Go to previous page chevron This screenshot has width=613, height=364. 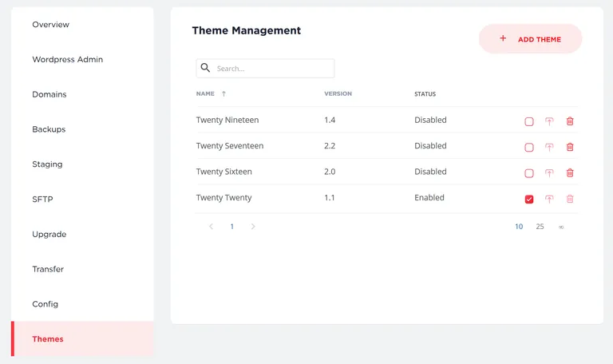[211, 227]
